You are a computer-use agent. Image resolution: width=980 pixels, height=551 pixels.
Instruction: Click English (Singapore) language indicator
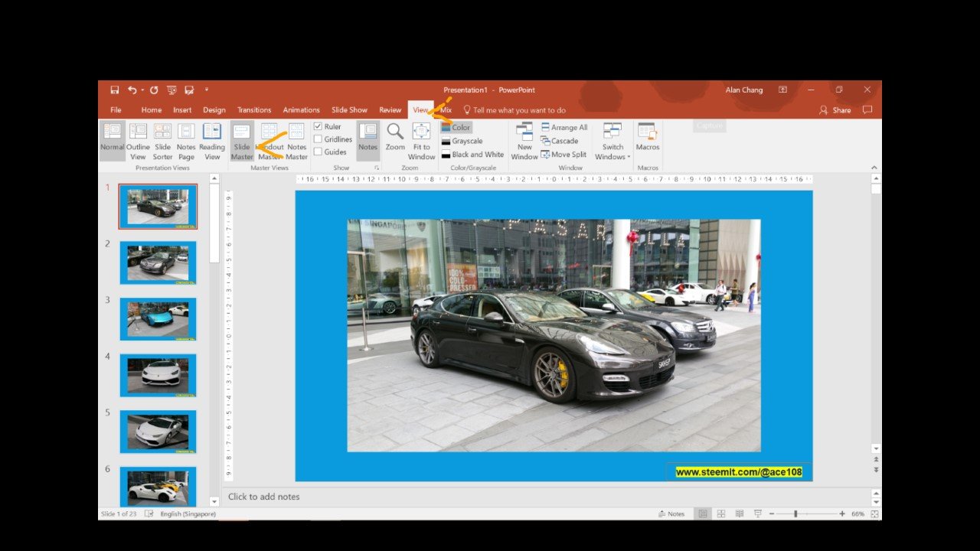pyautogui.click(x=188, y=514)
